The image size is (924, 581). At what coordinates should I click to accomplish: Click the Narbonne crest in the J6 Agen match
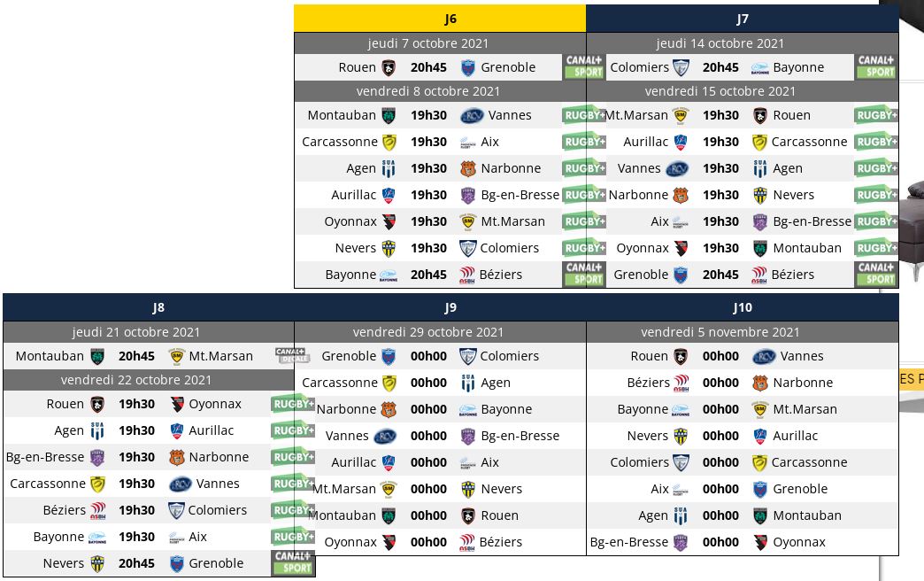(x=468, y=168)
